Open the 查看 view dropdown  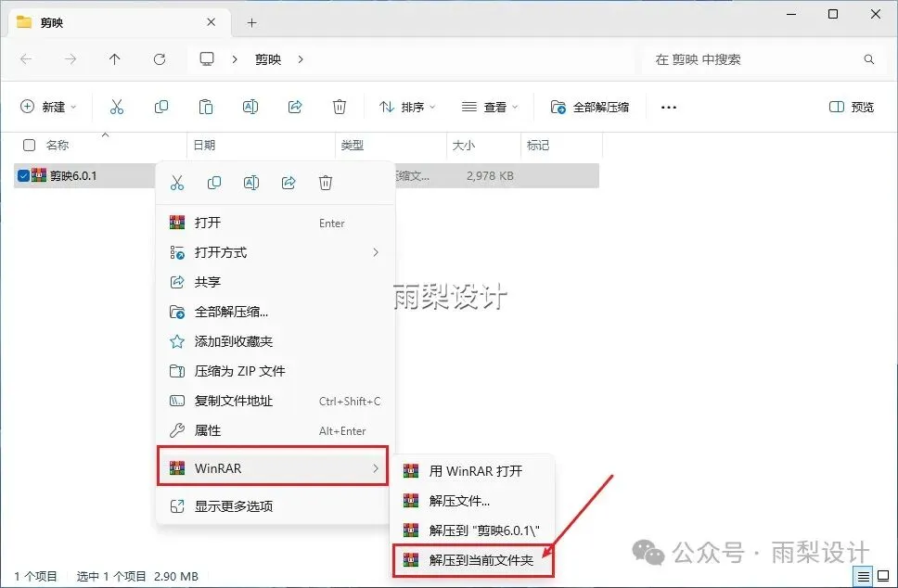[x=490, y=107]
